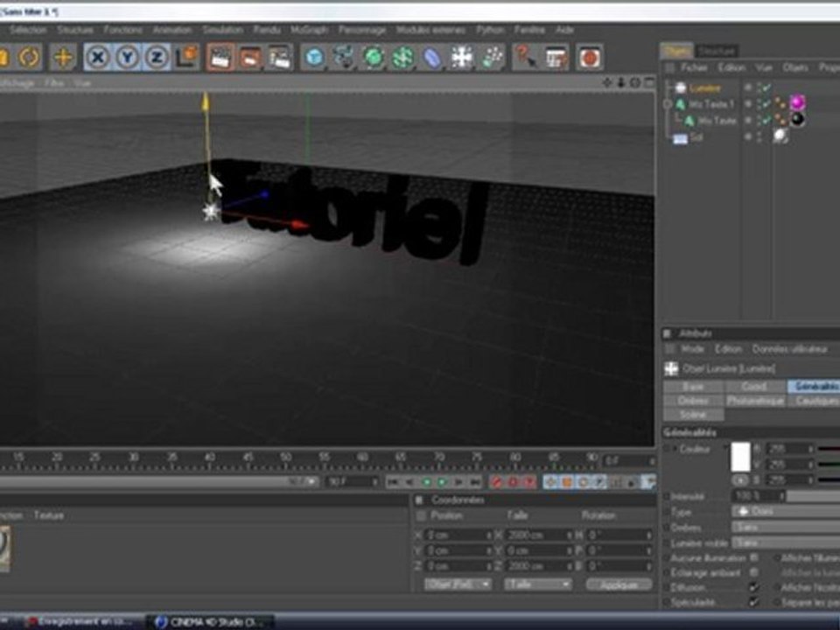
Task: Click the help pointer question mark icon
Action: (x=526, y=58)
